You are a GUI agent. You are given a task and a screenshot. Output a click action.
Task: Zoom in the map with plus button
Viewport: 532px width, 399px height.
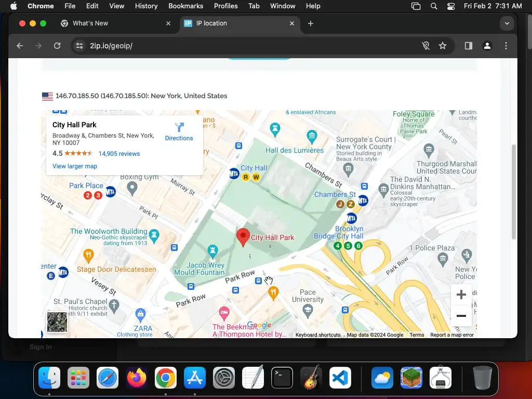461,295
